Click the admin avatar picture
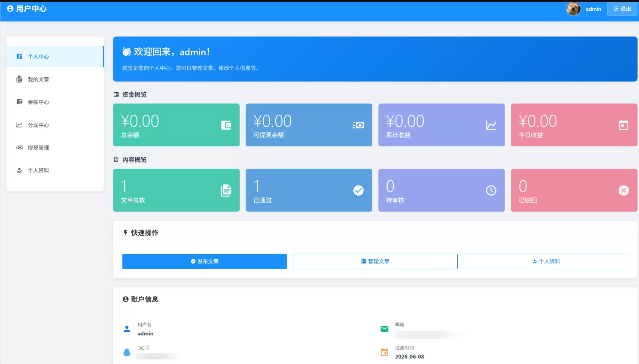The height and width of the screenshot is (364, 639). pyautogui.click(x=573, y=9)
